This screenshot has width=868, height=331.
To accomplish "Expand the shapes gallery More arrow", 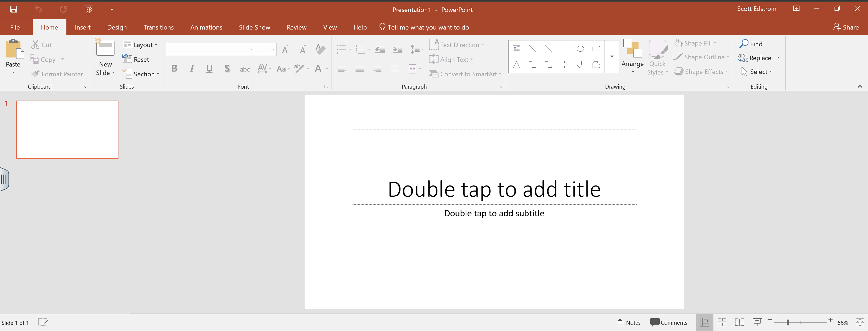I will [x=612, y=56].
